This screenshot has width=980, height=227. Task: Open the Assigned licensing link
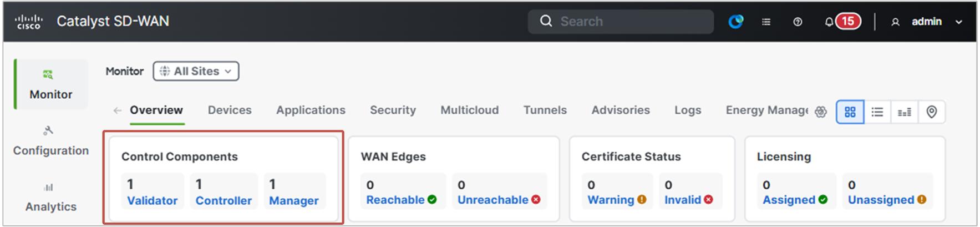pyautogui.click(x=789, y=200)
